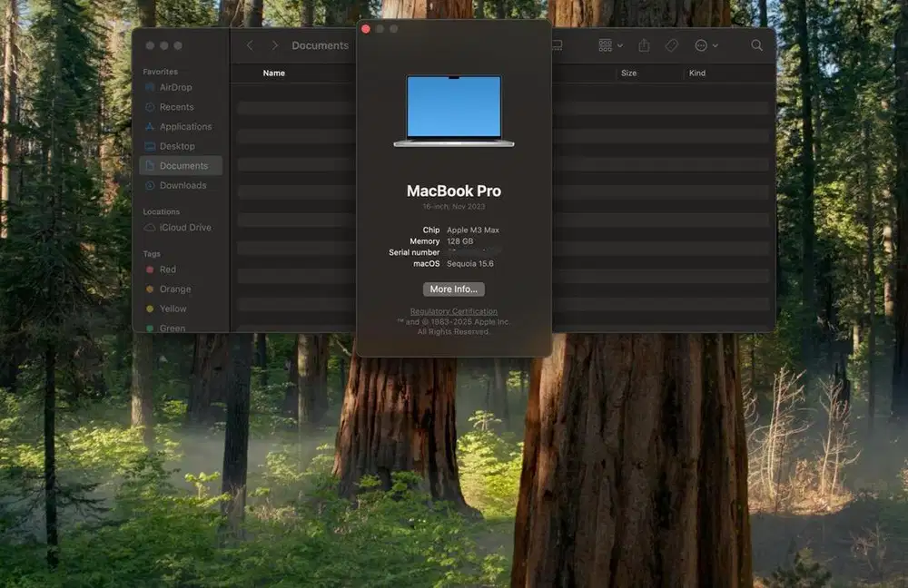Sort files by the Kind column
908x588 pixels.
(696, 73)
